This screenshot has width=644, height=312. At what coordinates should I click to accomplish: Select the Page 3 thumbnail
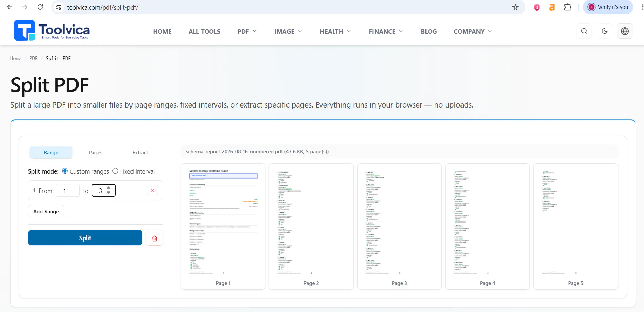point(399,227)
